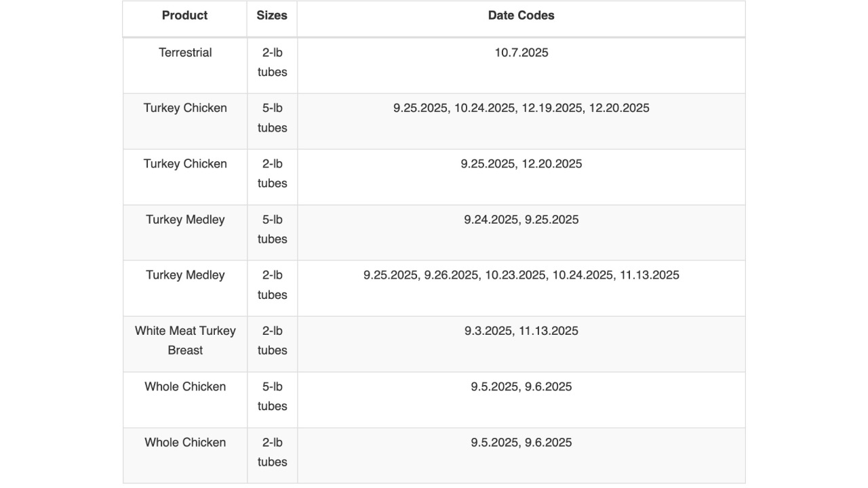Click date codes 9.3.2025, 11.13.2025
Screen dimensions: 868x488
pos(521,331)
